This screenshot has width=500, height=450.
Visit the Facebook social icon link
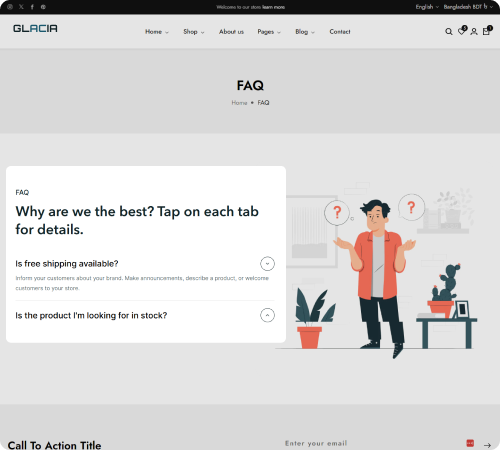pos(32,7)
